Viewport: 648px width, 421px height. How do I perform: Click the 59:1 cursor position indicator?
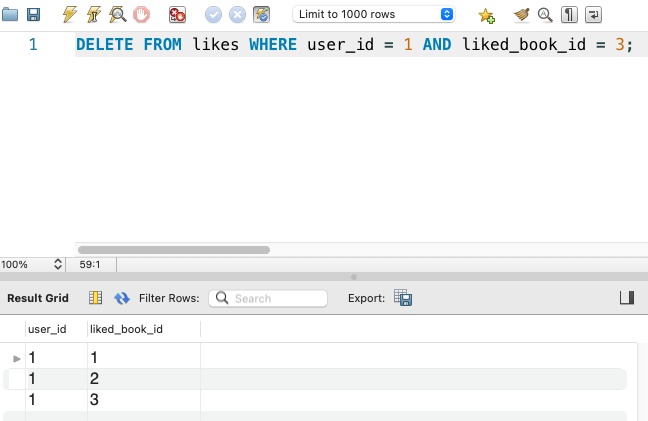[x=90, y=264]
